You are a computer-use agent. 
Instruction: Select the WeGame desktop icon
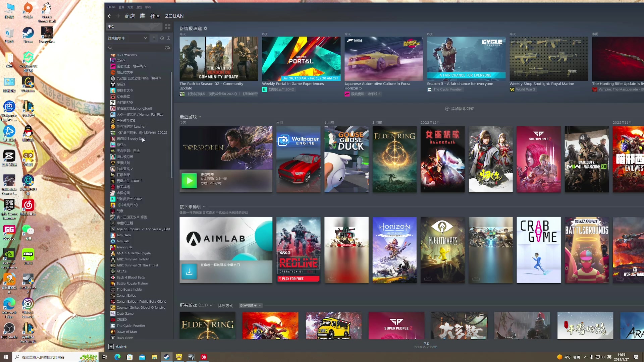point(28,84)
